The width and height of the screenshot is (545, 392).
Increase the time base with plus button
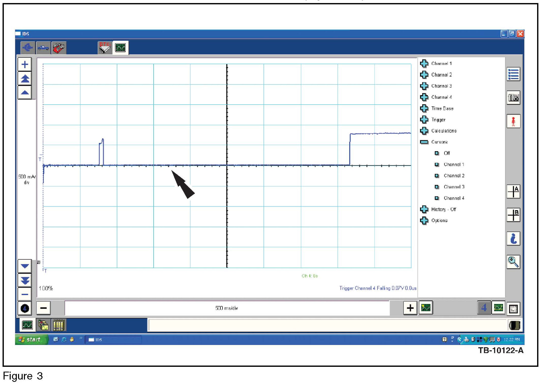click(x=410, y=308)
